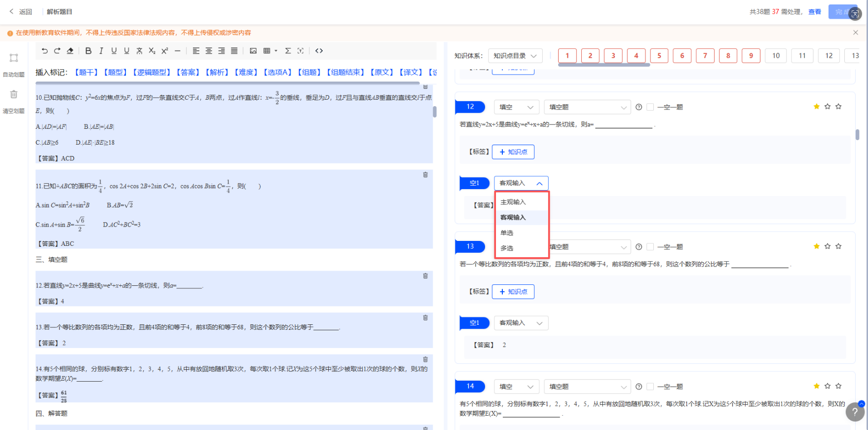
Task: Open the 知识点目录 dropdown
Action: coord(515,56)
